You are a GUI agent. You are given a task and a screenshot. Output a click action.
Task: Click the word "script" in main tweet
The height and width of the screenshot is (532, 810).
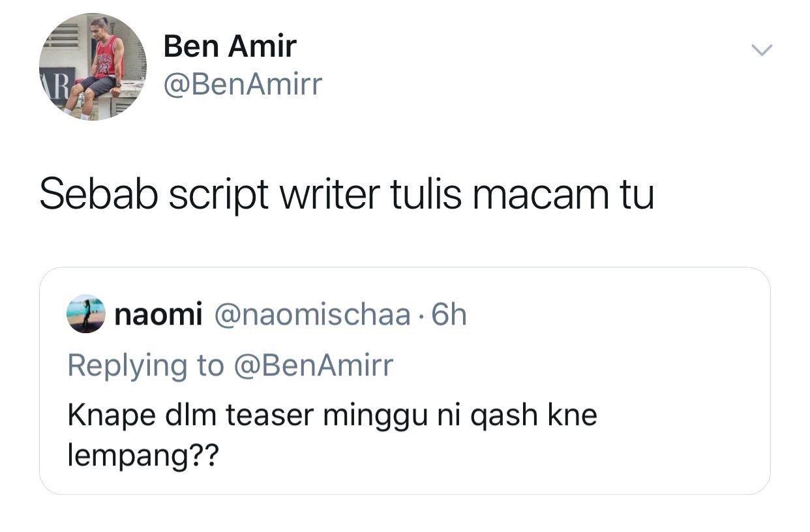click(x=218, y=194)
